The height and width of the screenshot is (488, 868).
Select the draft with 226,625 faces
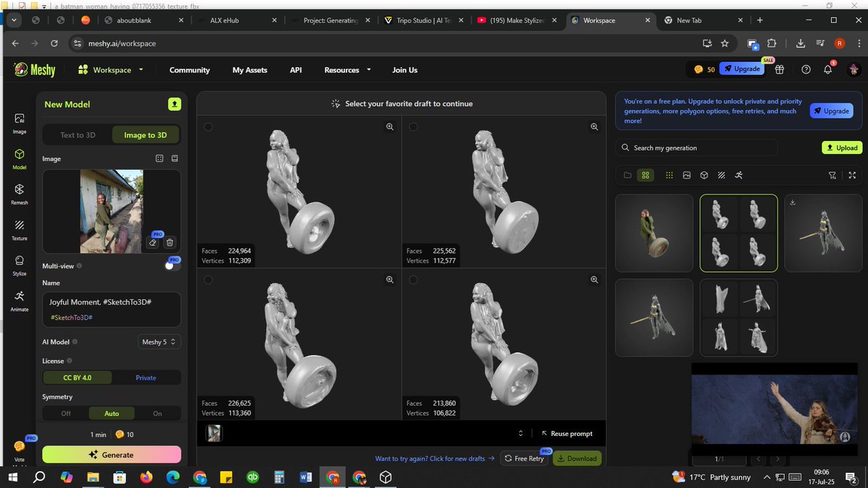(208, 279)
